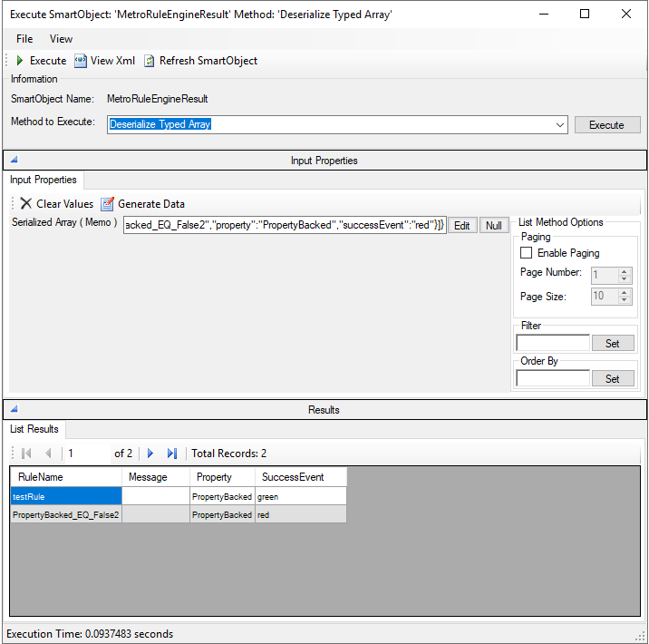Click the red SuccessEvent cell
The width and height of the screenshot is (649, 644).
(x=301, y=514)
